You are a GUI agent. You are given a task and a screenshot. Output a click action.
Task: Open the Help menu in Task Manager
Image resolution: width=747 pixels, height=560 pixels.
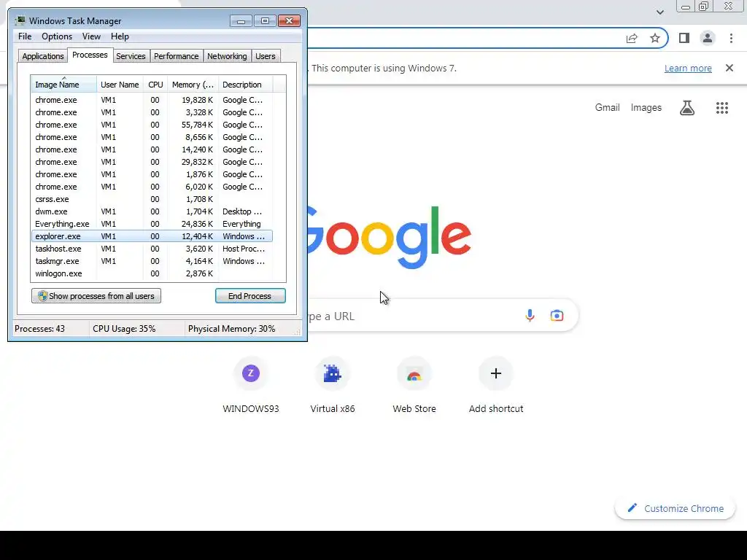(120, 36)
